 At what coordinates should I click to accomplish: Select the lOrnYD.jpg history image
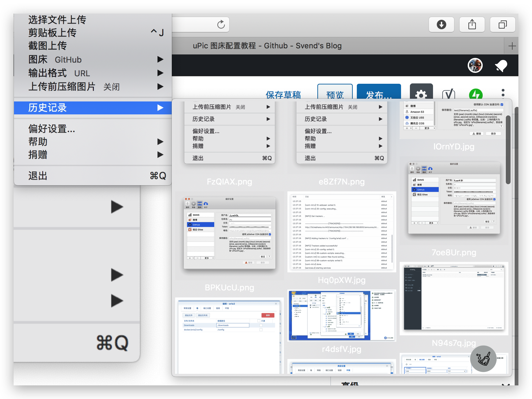tap(454, 119)
